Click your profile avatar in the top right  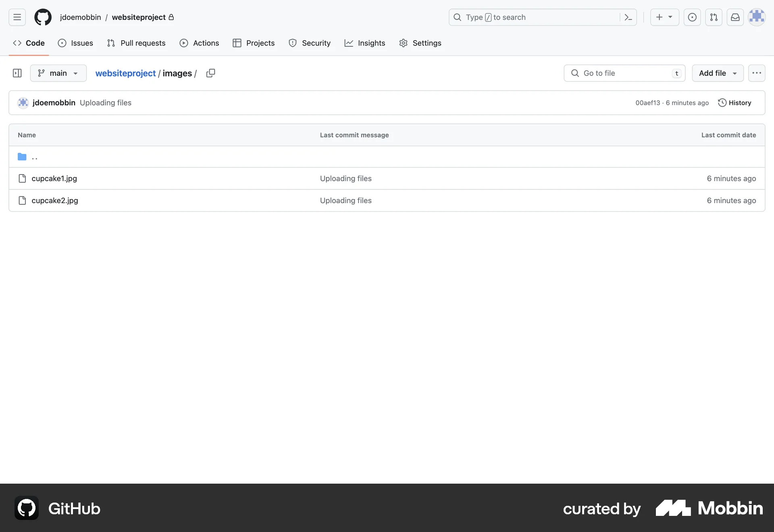point(757,17)
